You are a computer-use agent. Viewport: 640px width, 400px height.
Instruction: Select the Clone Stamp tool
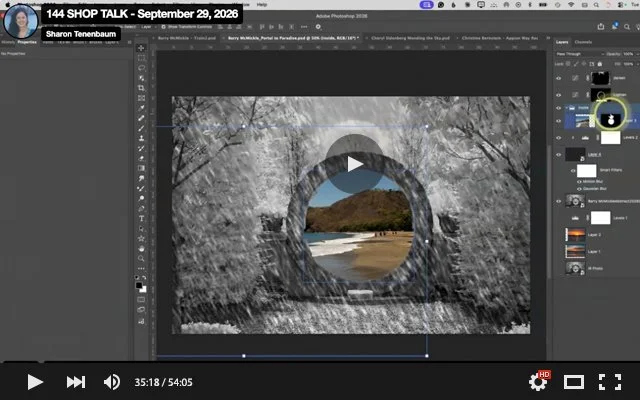[141, 138]
